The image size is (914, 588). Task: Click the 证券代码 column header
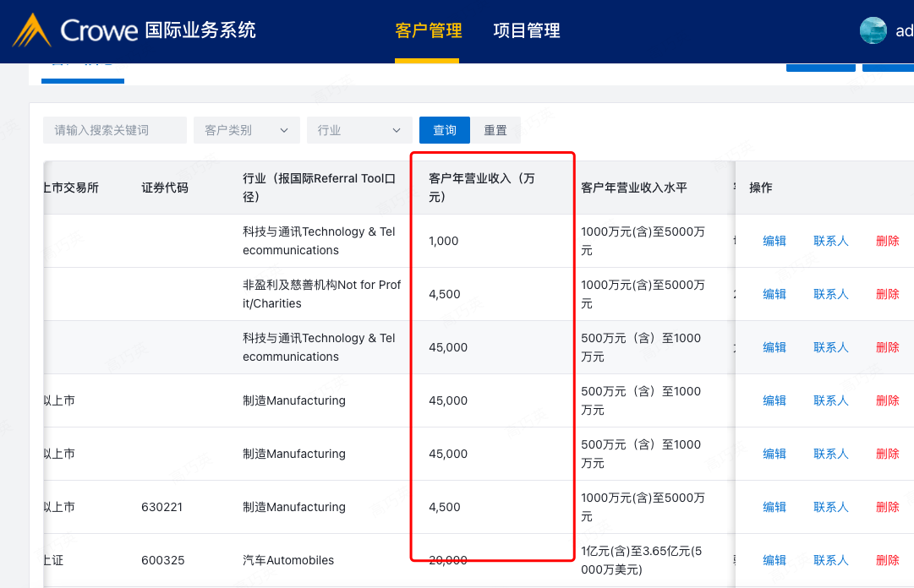[165, 188]
